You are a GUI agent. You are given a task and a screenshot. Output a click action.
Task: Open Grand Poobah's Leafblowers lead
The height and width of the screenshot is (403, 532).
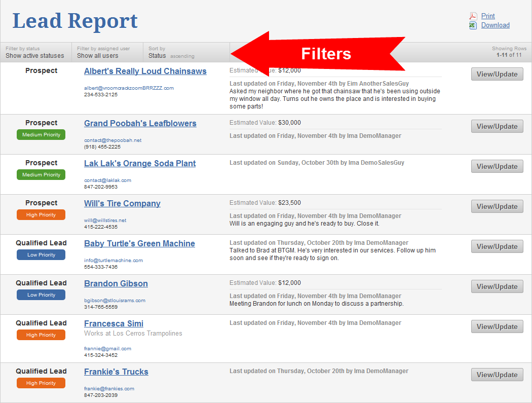[x=140, y=123]
